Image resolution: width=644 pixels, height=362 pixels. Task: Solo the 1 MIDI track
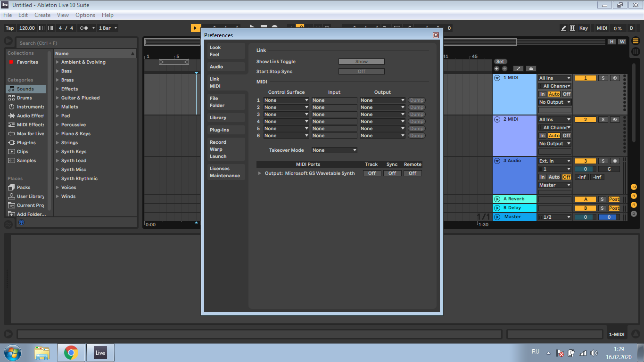click(x=603, y=78)
